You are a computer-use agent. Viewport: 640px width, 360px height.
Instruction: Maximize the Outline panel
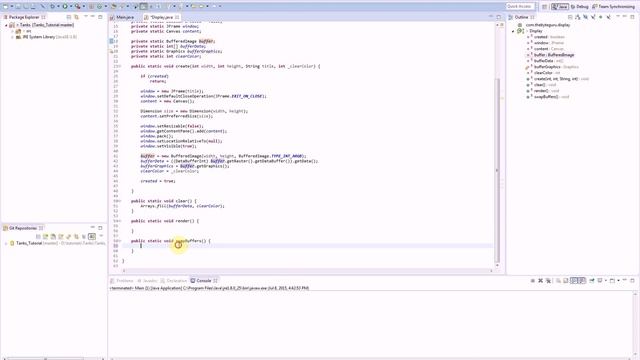click(633, 17)
